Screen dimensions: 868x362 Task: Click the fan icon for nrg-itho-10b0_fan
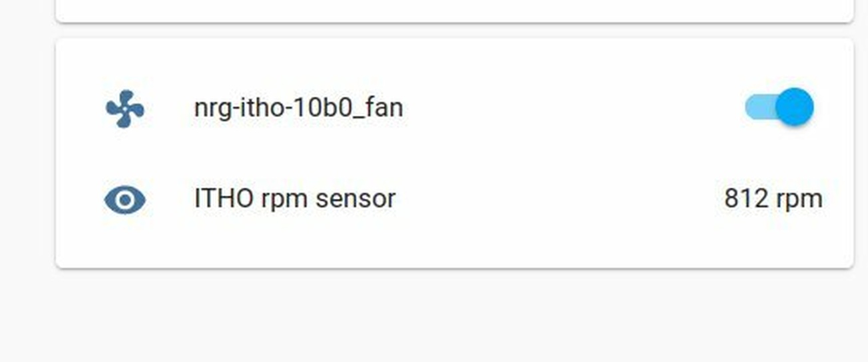[125, 108]
